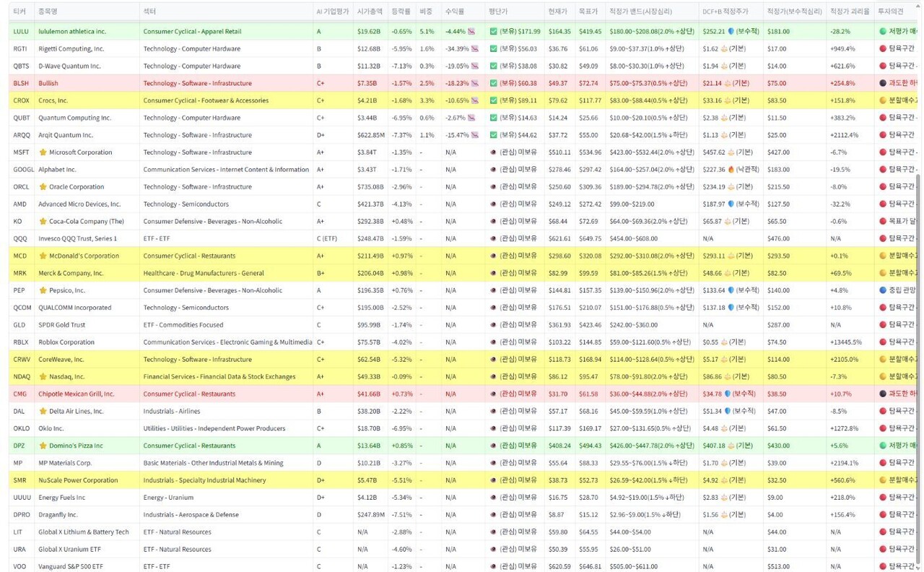Click the star icon beside Microsoft Corporation

point(43,152)
